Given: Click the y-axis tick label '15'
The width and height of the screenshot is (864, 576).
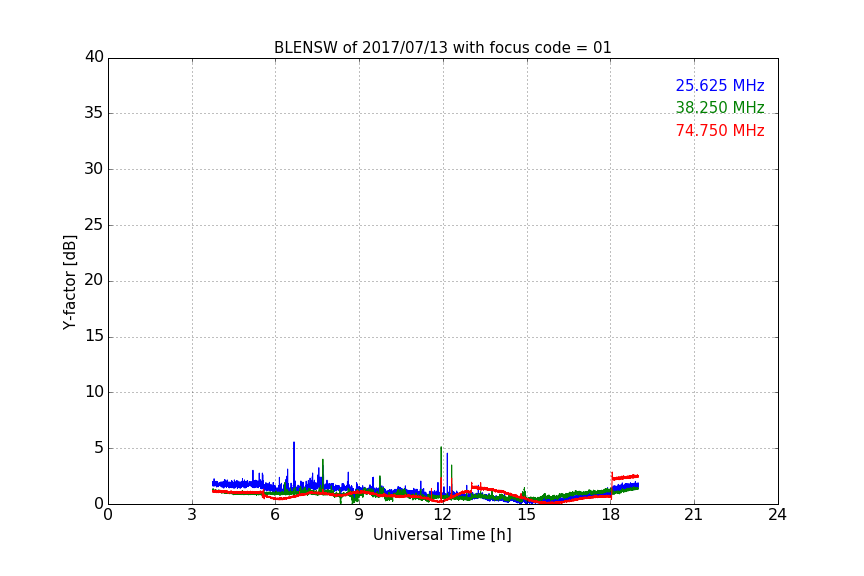Looking at the screenshot, I should (94, 336).
